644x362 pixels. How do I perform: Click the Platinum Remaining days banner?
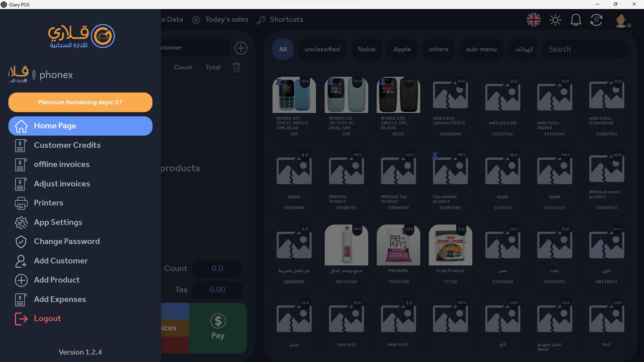(80, 102)
